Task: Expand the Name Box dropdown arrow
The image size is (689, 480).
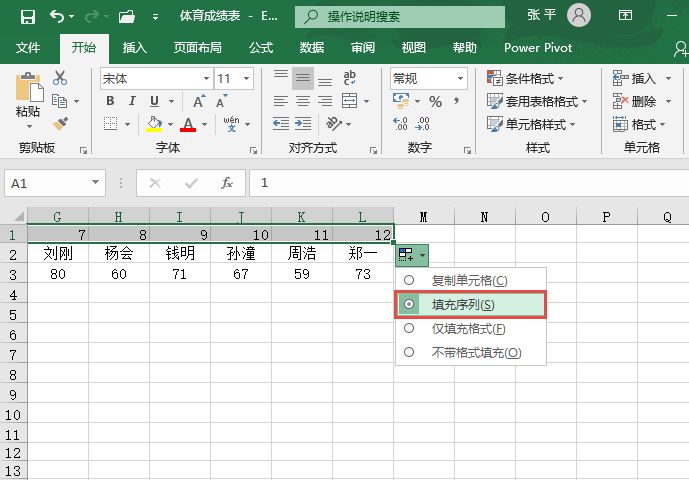Action: 96,183
